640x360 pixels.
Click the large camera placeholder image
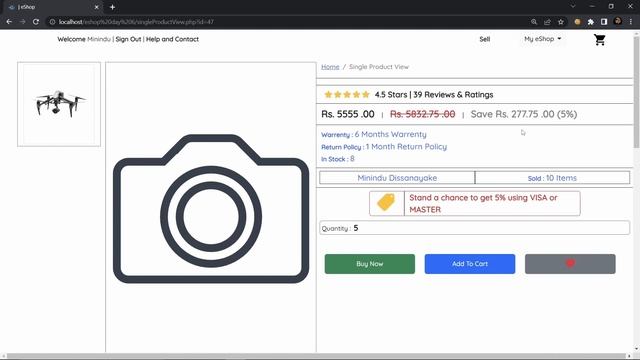click(x=211, y=208)
